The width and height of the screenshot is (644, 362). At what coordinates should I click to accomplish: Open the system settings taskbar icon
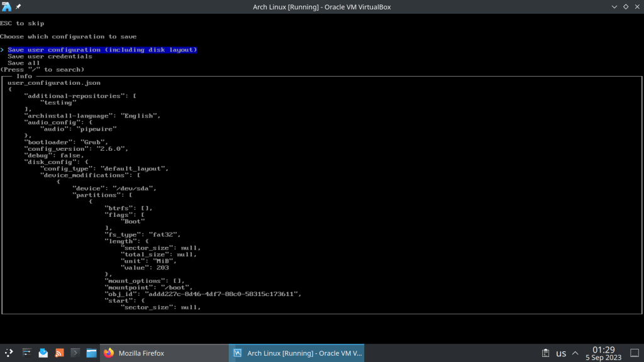pos(27,353)
